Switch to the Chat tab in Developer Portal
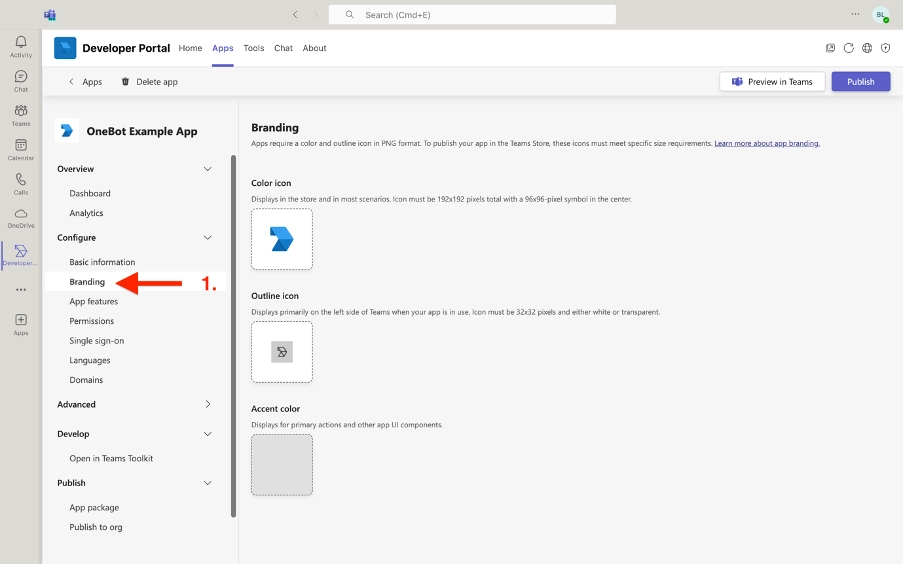 283,48
